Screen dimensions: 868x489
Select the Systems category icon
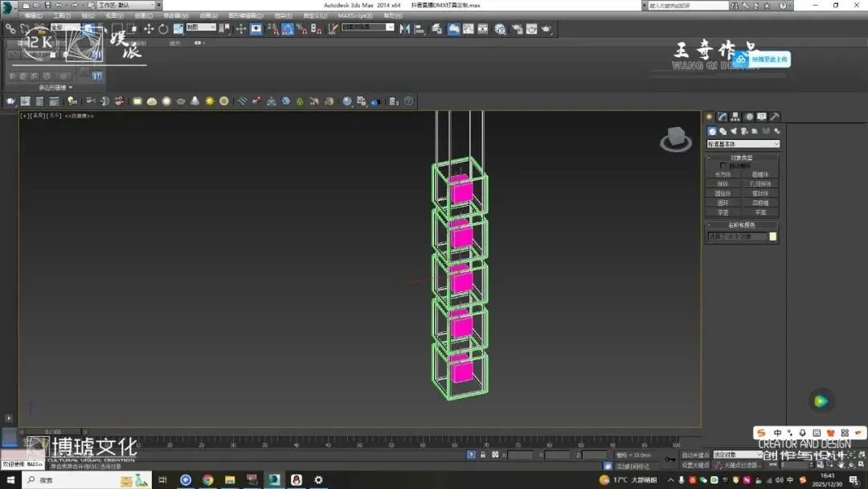[x=777, y=131]
